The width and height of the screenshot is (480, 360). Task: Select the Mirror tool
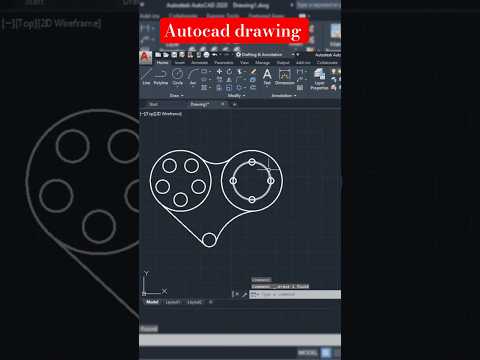point(229,80)
